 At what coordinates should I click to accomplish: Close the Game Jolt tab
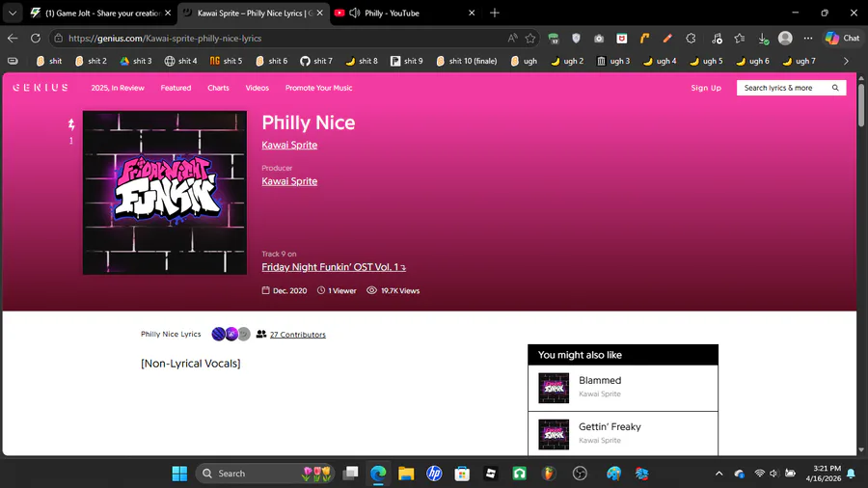click(x=168, y=13)
